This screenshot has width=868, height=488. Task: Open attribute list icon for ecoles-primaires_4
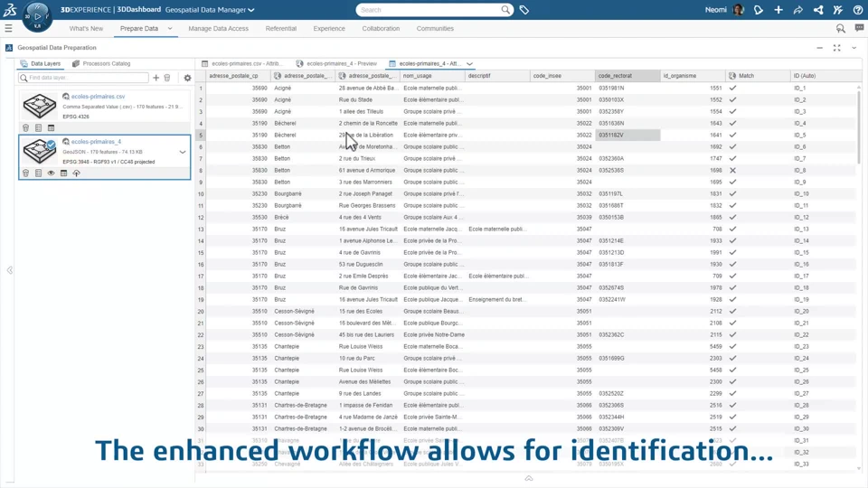tap(38, 174)
